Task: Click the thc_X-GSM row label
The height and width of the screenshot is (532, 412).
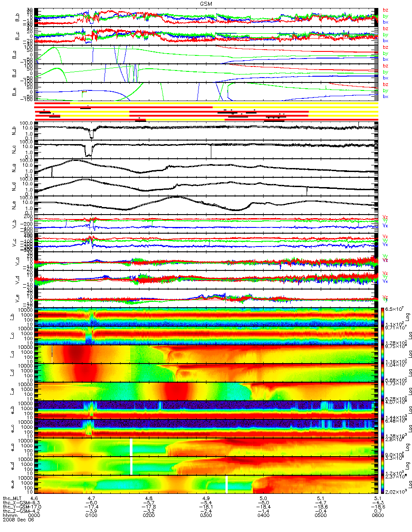Action: 16,503
